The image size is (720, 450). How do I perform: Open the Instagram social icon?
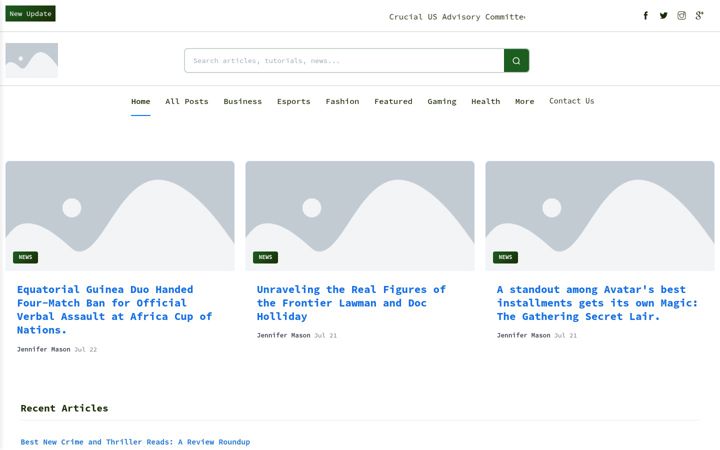[681, 16]
